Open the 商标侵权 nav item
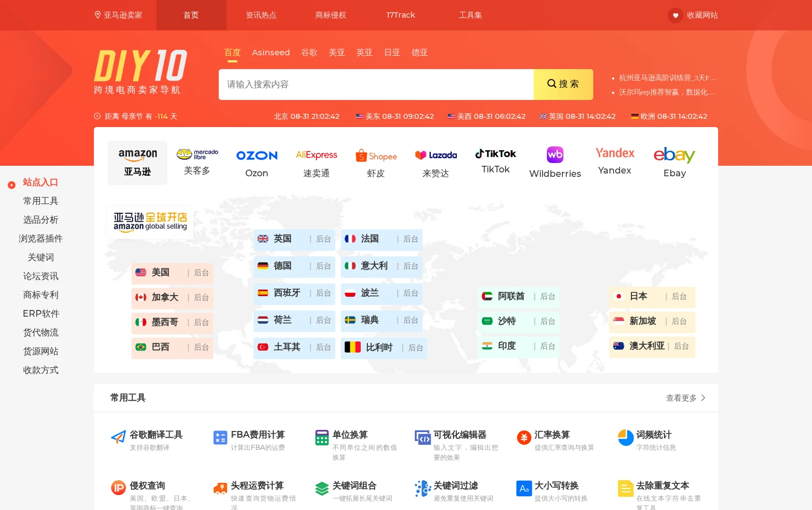 [331, 15]
